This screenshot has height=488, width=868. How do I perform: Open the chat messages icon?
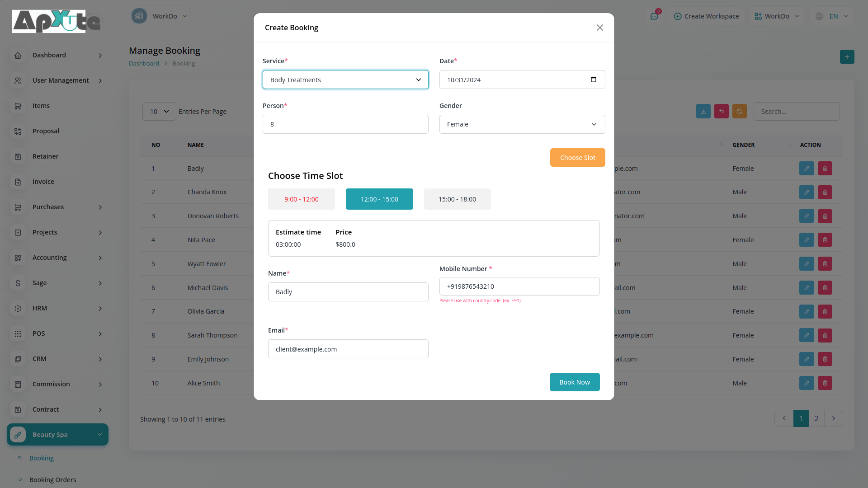[x=654, y=16]
